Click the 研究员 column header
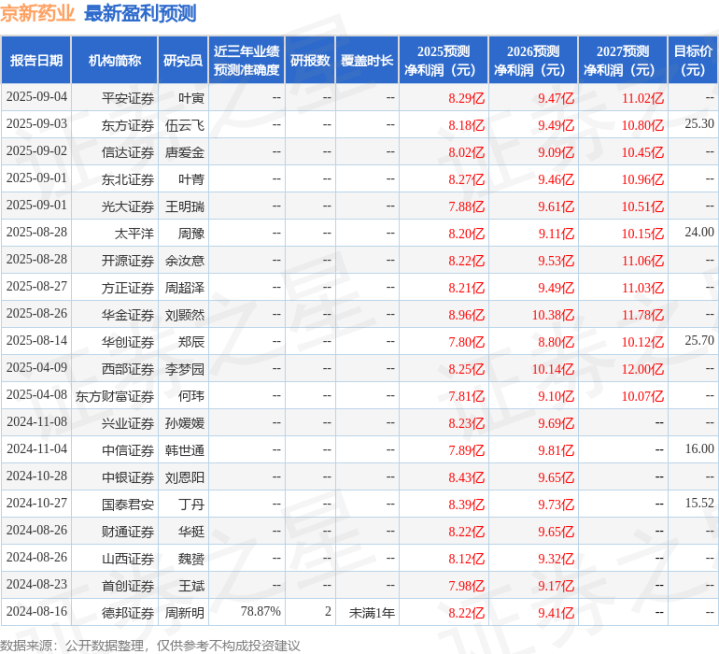The width and height of the screenshot is (719, 654). [182, 60]
